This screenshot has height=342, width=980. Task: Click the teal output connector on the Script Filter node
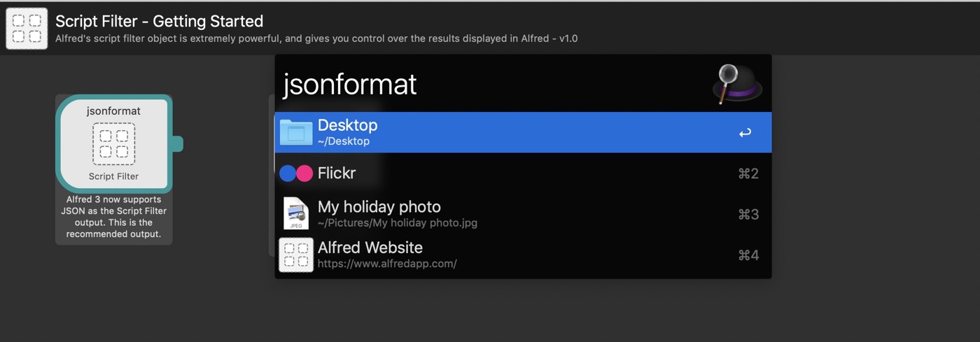point(176,143)
